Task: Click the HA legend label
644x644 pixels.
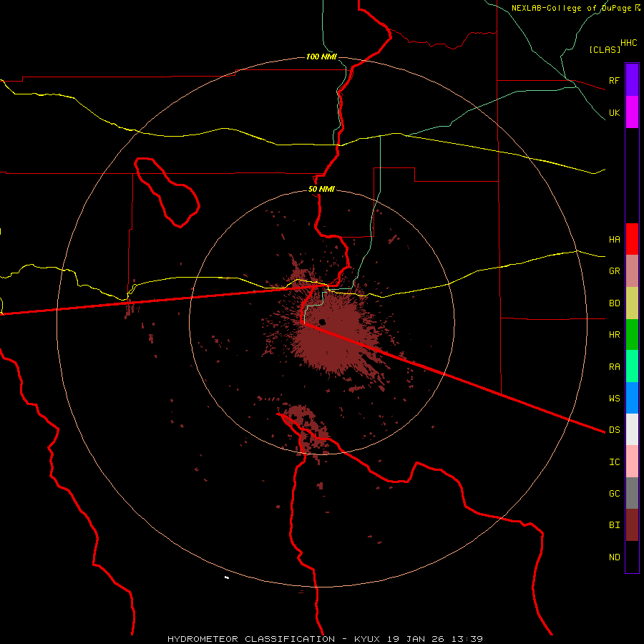Action: point(614,239)
